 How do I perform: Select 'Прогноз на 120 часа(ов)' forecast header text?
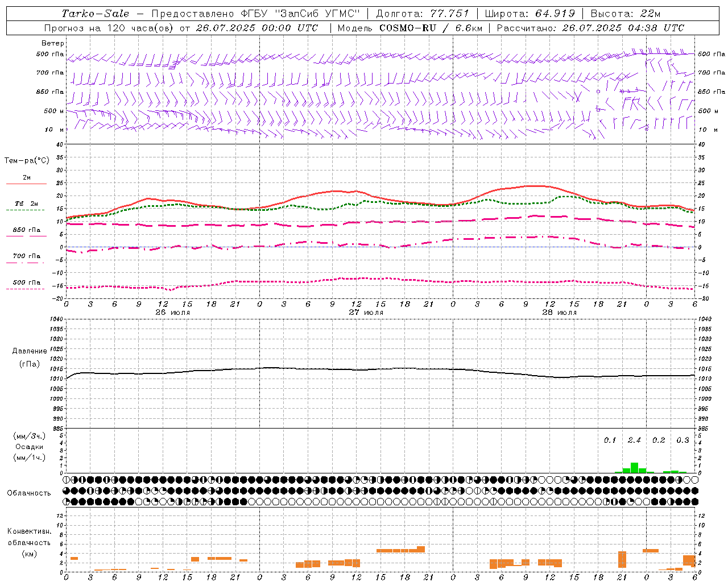(x=110, y=28)
